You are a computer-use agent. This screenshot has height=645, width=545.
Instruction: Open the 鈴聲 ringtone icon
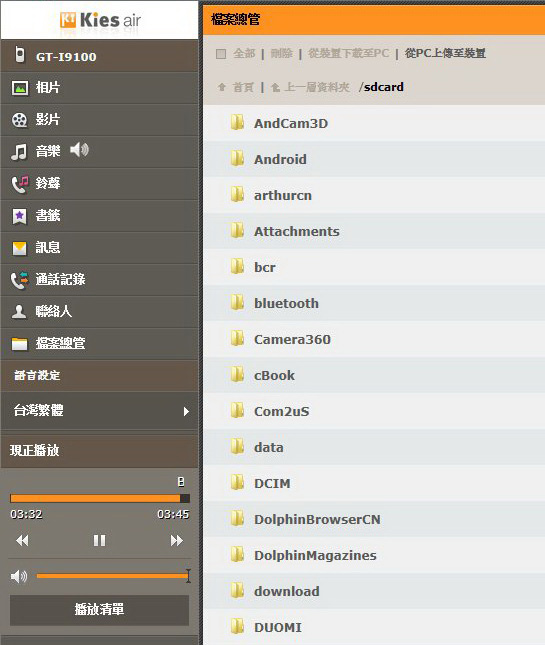(x=20, y=184)
